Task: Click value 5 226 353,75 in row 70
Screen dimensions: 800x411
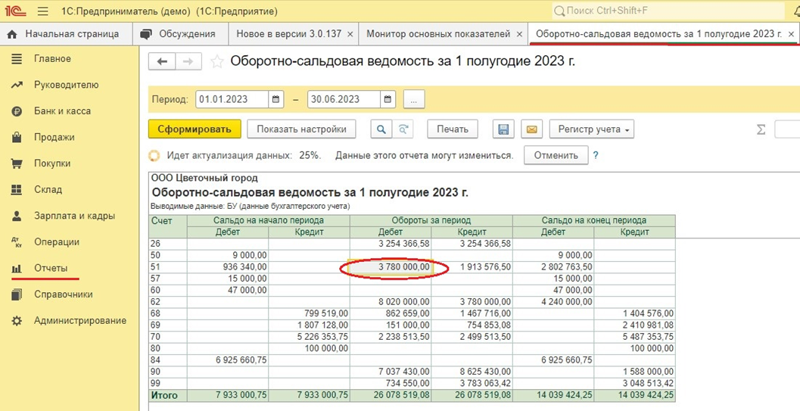Action: pyautogui.click(x=322, y=337)
